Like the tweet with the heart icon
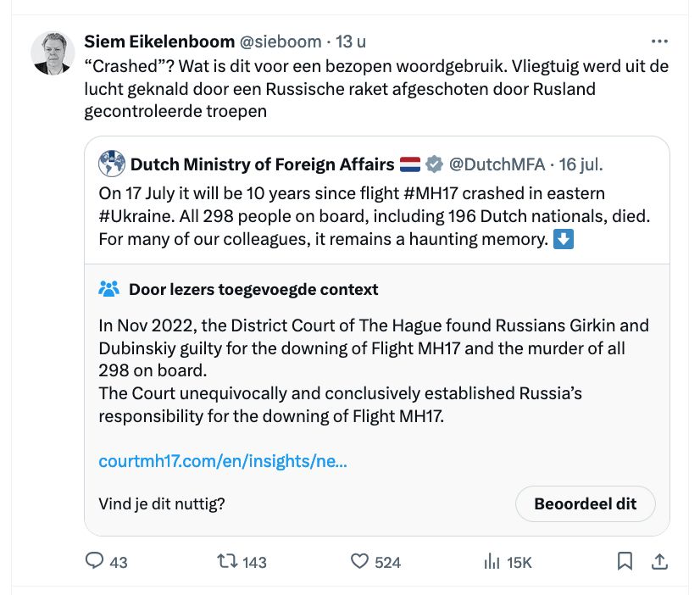The width and height of the screenshot is (700, 595). (360, 561)
